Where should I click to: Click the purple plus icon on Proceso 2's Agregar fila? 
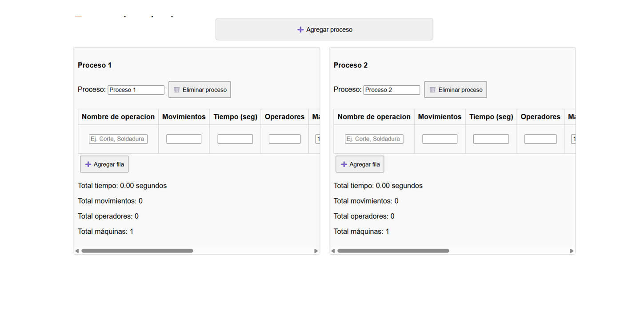[x=343, y=164]
